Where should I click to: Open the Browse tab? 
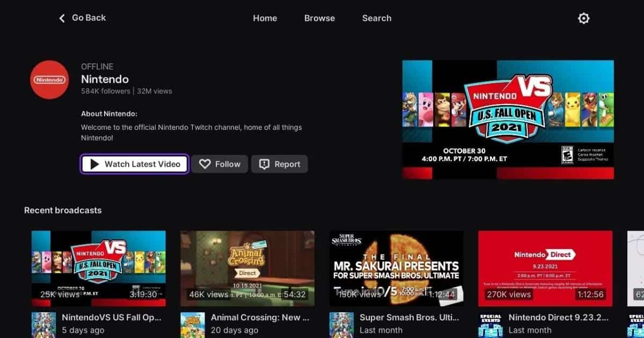319,18
